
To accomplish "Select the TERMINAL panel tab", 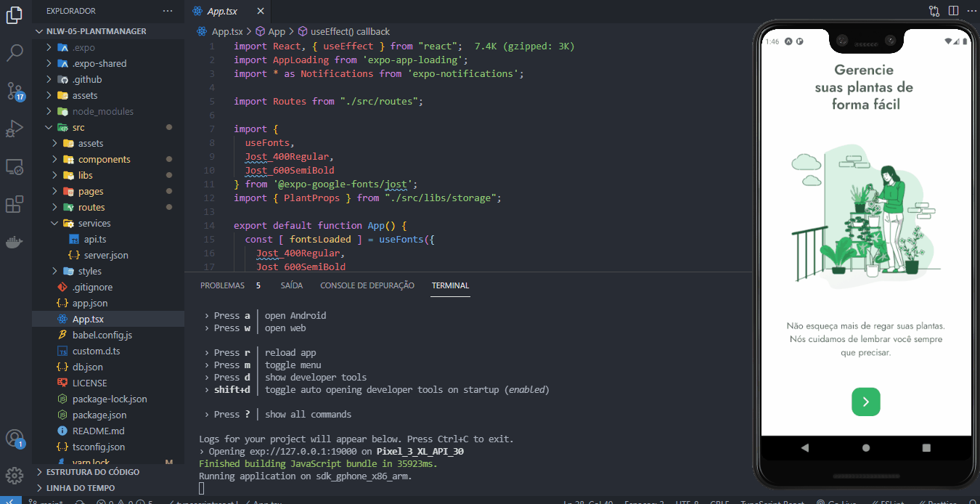I will point(450,285).
